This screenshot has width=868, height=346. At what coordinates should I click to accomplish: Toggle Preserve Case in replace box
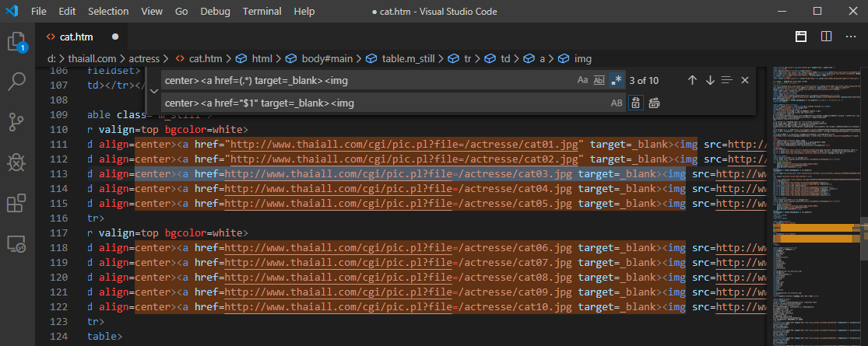tap(616, 103)
